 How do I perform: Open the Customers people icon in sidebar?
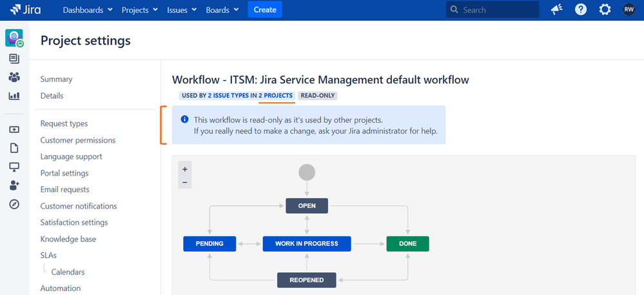(14, 77)
